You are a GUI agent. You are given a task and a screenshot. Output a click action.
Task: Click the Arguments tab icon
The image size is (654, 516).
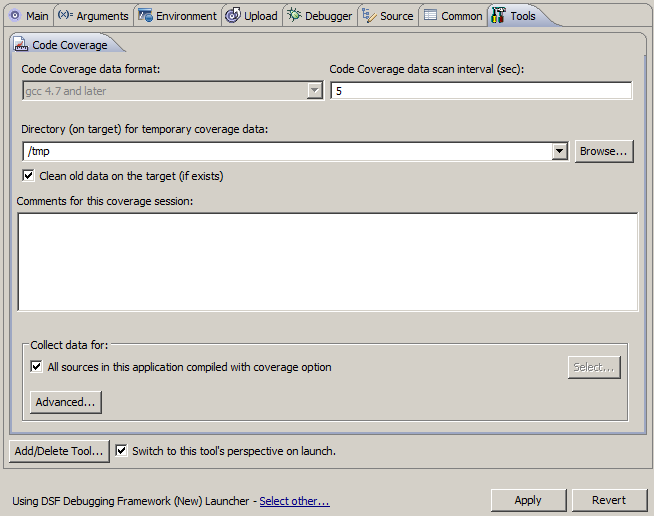coord(65,16)
